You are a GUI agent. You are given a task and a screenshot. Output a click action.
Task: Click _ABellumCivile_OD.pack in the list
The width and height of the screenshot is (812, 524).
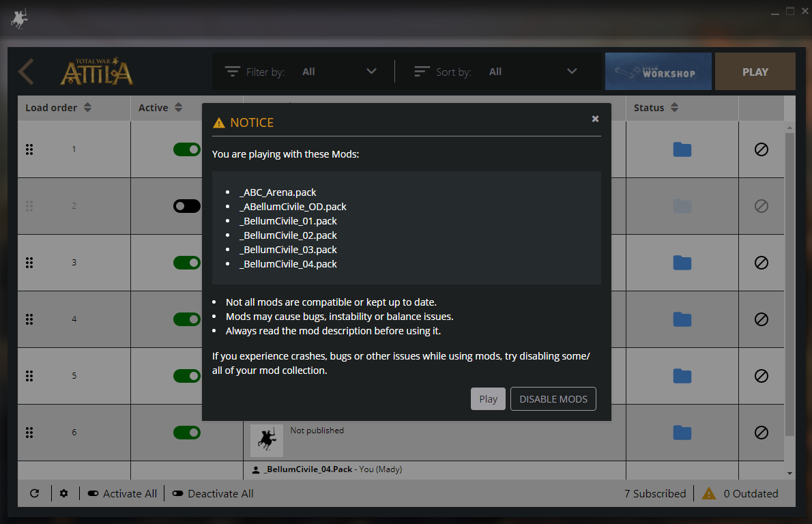coord(293,207)
